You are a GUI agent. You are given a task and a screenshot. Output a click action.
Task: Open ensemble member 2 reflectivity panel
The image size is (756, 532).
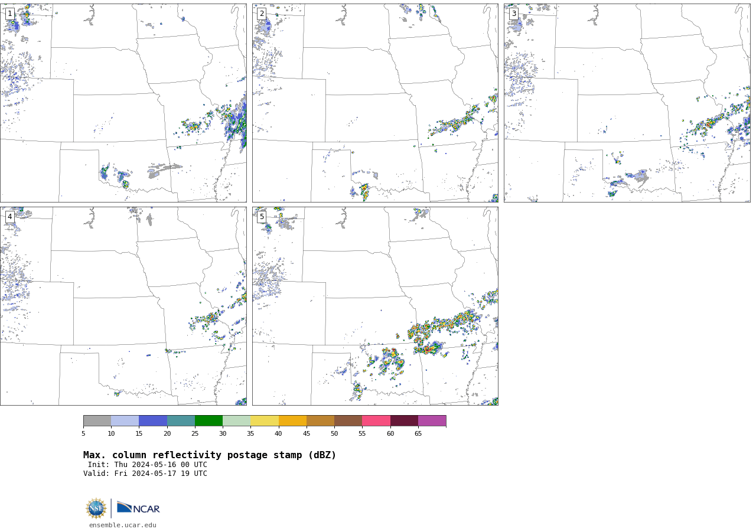click(375, 103)
